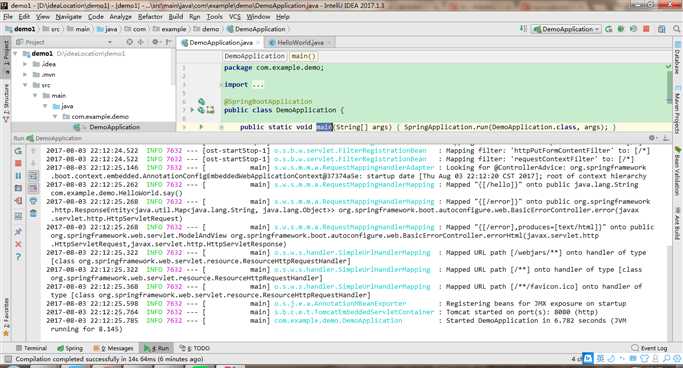Viewport: 683px width, 368px height.
Task: Open the TODO tool window
Action: [195, 348]
